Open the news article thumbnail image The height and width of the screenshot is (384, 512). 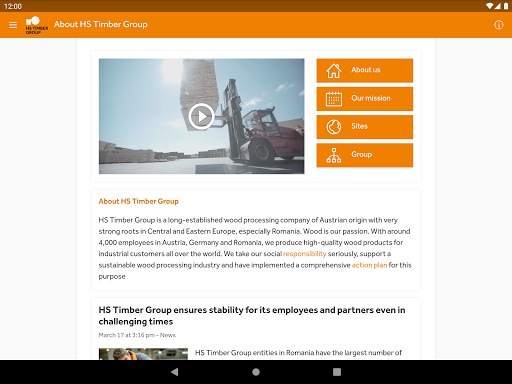pyautogui.click(x=143, y=354)
